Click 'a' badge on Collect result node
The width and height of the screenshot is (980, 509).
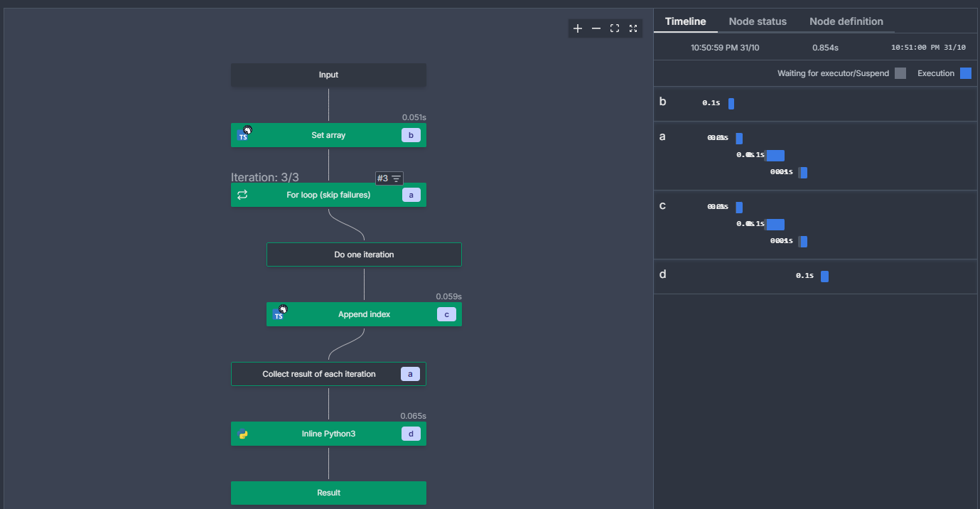tap(410, 374)
